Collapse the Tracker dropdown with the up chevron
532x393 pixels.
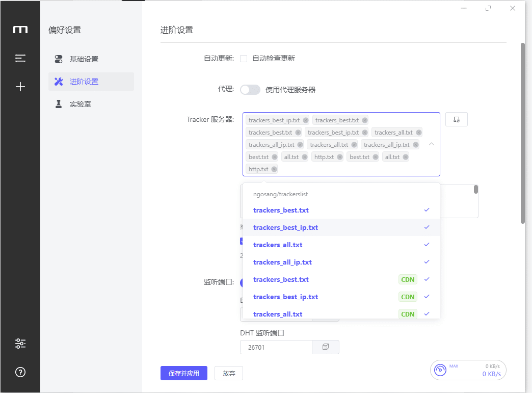(x=431, y=144)
